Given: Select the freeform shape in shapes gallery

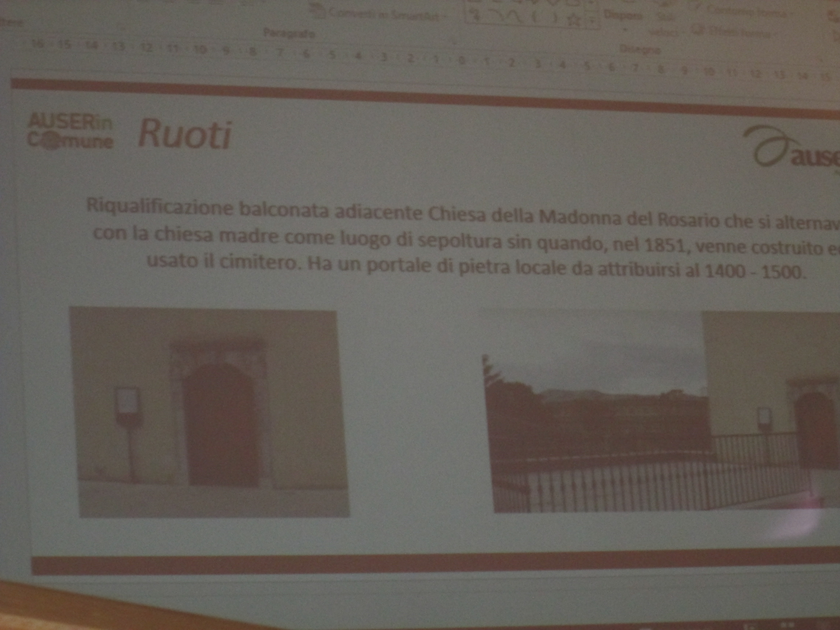Looking at the screenshot, I should point(475,15).
